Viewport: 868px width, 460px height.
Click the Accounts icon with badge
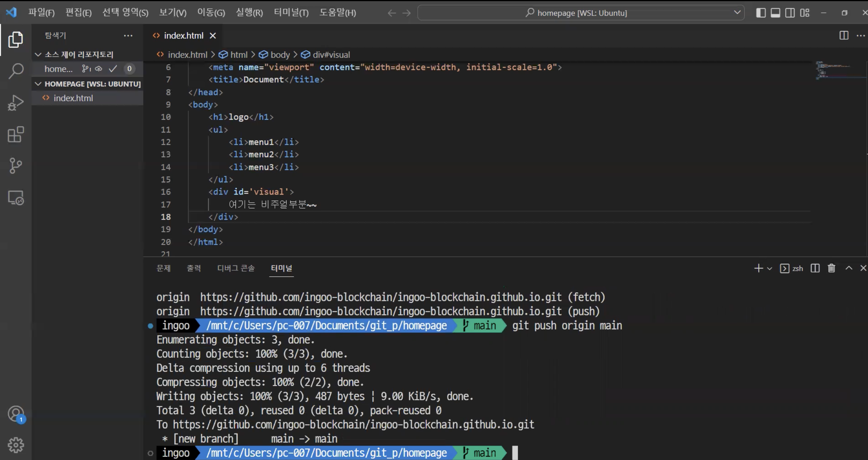click(16, 414)
